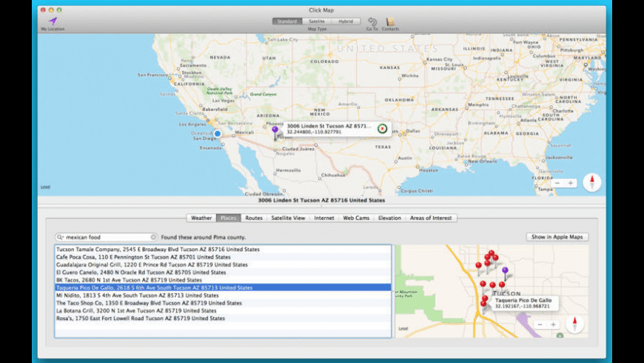Clear the search field text

(153, 237)
